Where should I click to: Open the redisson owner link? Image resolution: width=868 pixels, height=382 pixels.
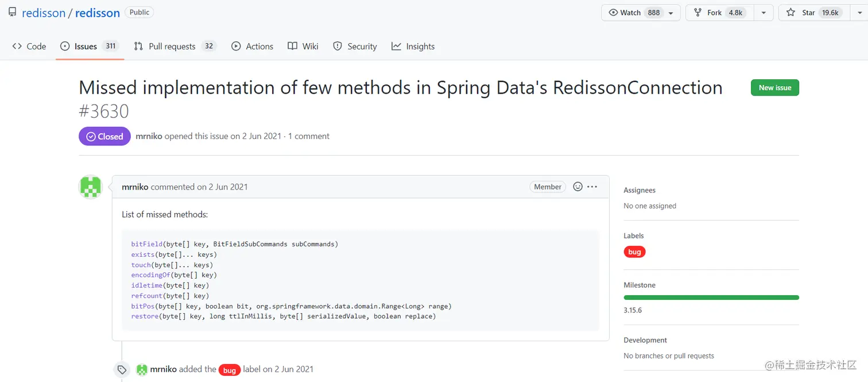coord(44,13)
